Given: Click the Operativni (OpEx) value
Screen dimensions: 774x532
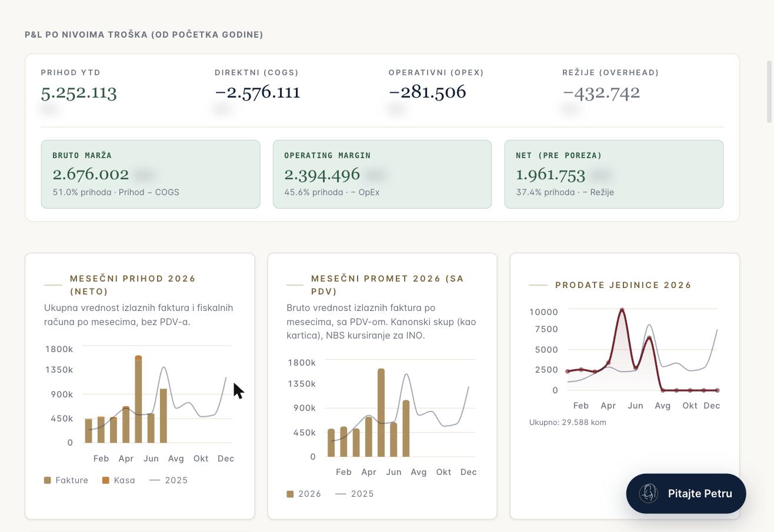Looking at the screenshot, I should point(428,92).
